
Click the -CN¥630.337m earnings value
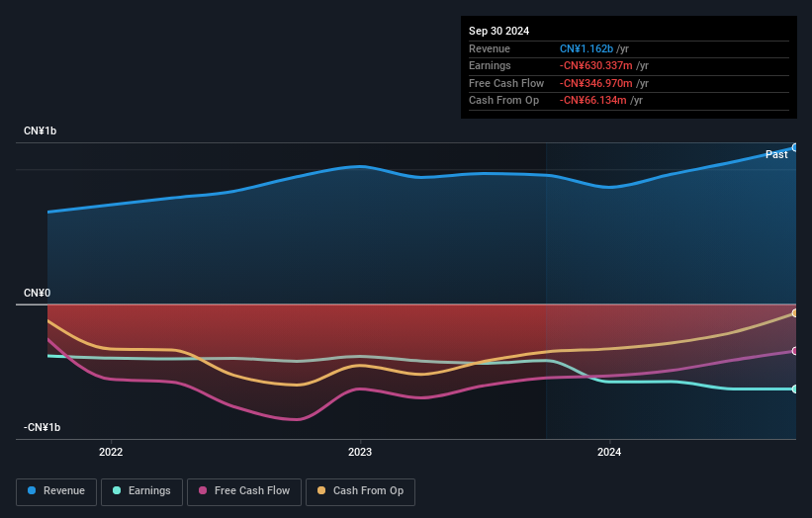click(595, 65)
